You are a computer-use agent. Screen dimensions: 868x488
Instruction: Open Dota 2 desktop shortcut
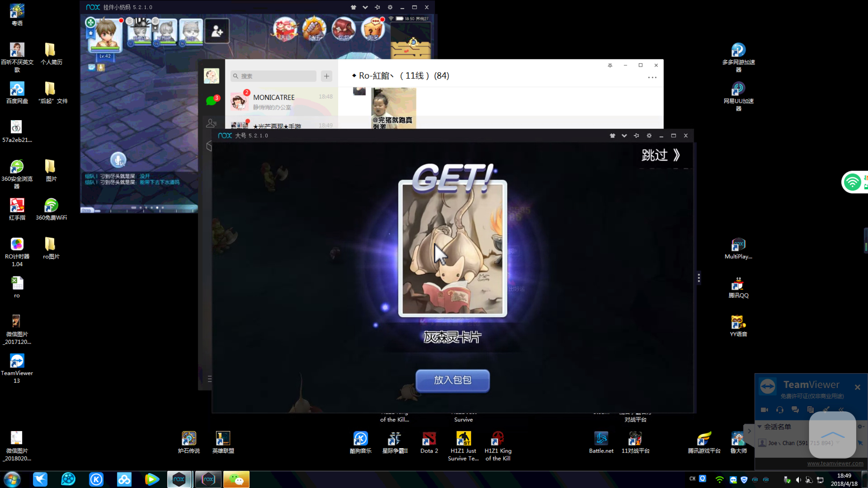429,442
